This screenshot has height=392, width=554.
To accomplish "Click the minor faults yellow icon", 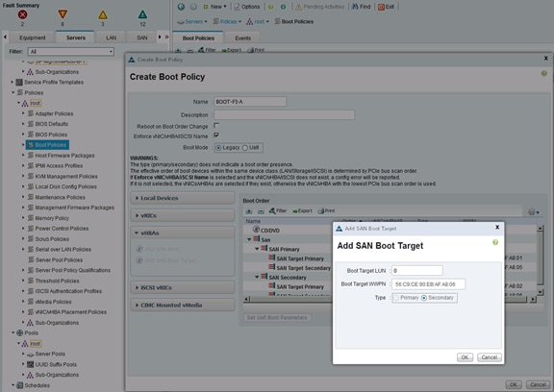I will (103, 14).
